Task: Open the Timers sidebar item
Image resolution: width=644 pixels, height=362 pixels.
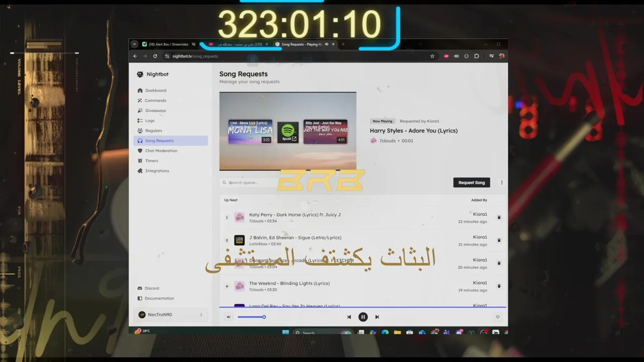Action: pos(171,161)
